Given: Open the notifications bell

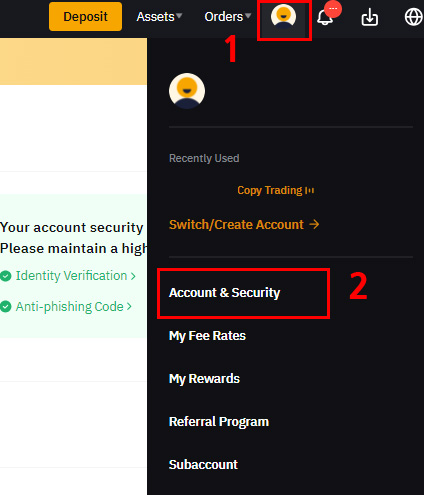Looking at the screenshot, I should coord(325,17).
